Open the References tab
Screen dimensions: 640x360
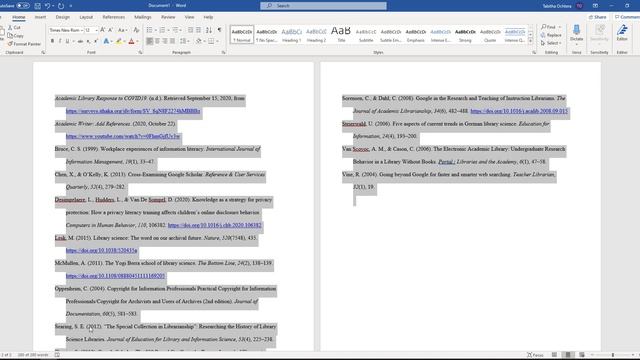coord(113,17)
